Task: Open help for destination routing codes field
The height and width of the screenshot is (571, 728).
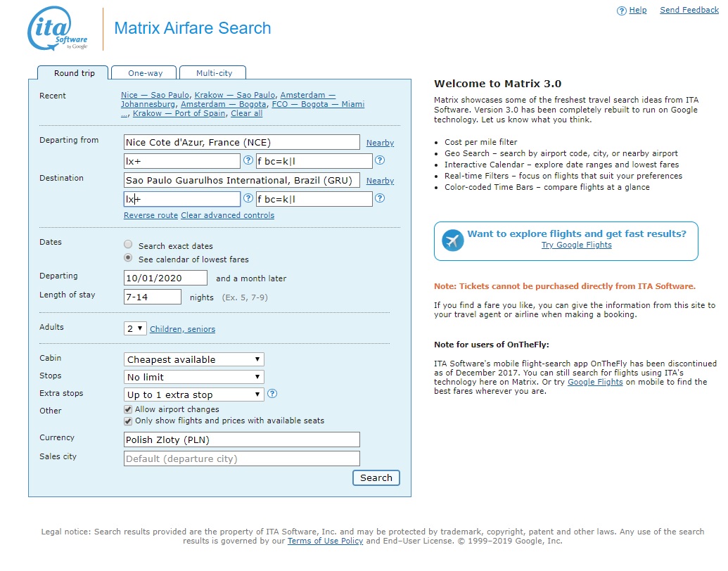Action: coord(248,198)
